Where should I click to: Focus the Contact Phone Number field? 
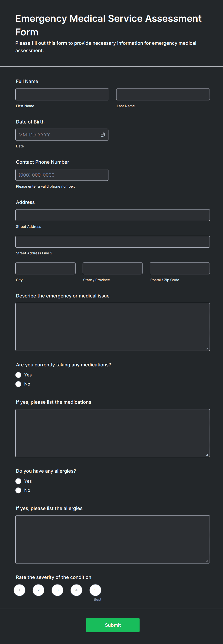pyautogui.click(x=62, y=175)
